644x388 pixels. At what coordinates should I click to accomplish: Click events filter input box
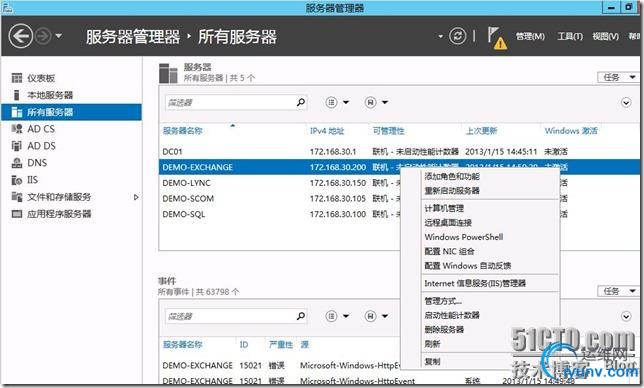[230, 316]
